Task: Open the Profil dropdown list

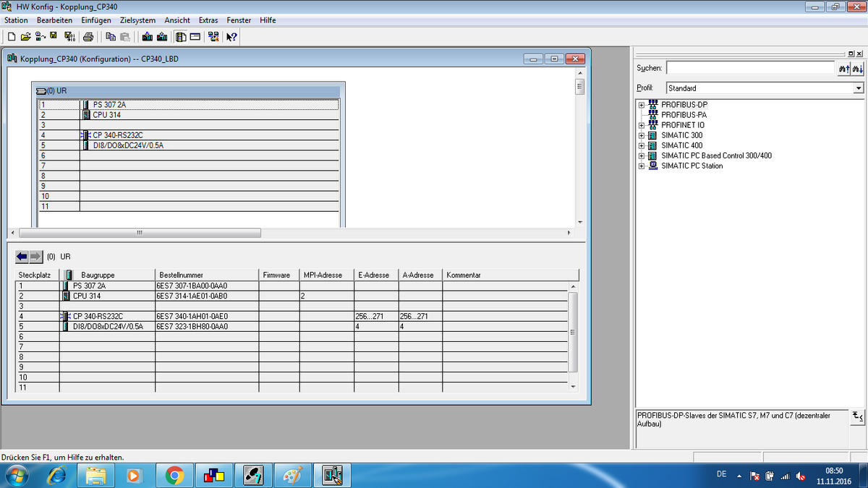Action: pyautogui.click(x=858, y=88)
